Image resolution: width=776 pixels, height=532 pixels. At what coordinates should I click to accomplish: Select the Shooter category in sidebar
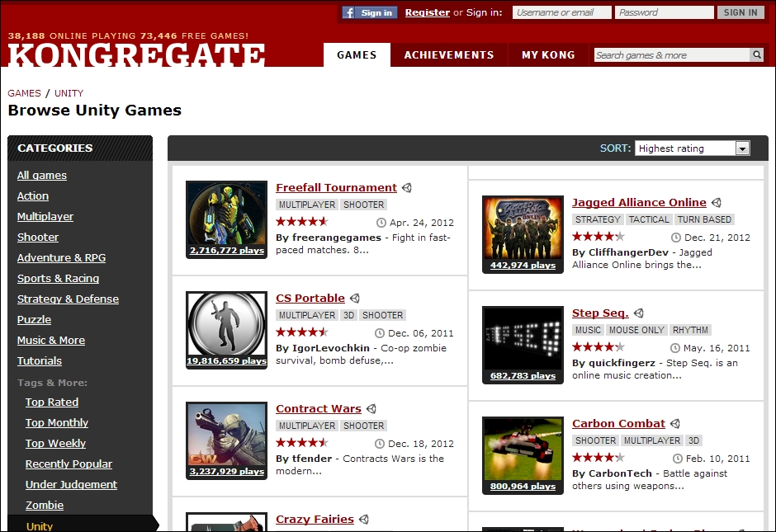pyautogui.click(x=38, y=238)
